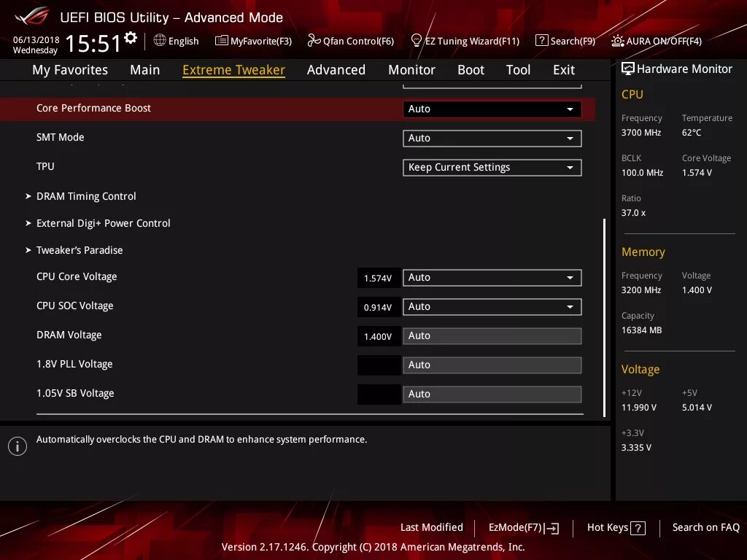The height and width of the screenshot is (560, 747).
Task: Click the ROG logo icon
Action: 32,17
